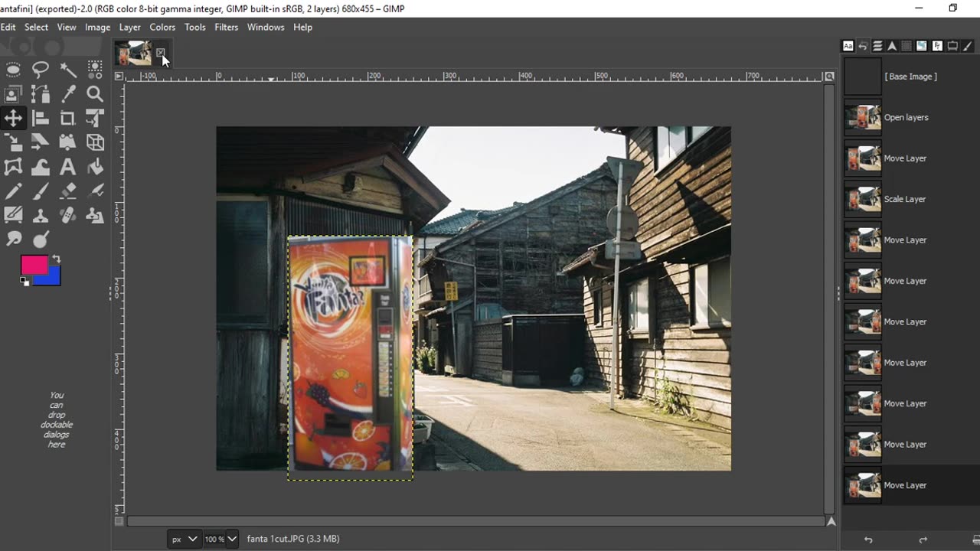Click the canvas navigation arrow icon
This screenshot has width=980, height=551.
[x=830, y=521]
